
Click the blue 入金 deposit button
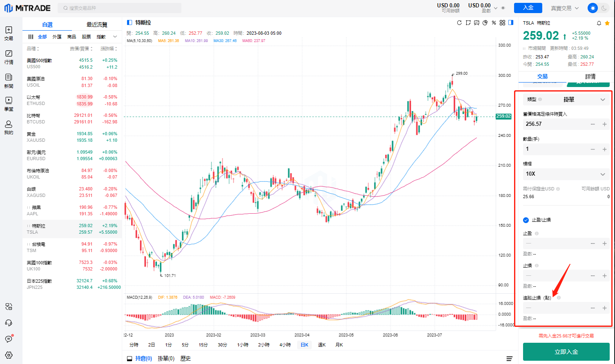click(x=528, y=8)
